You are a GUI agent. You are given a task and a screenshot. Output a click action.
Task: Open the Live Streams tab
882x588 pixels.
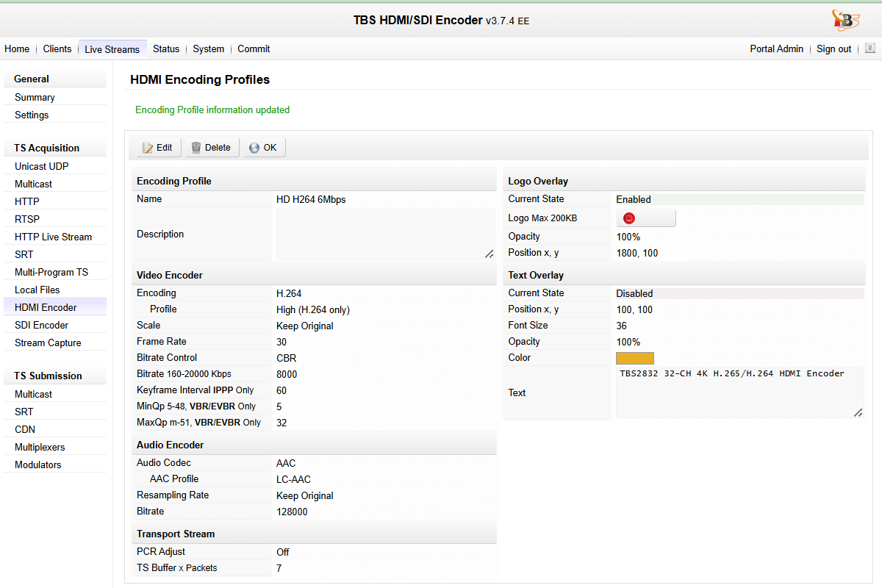[x=112, y=49]
